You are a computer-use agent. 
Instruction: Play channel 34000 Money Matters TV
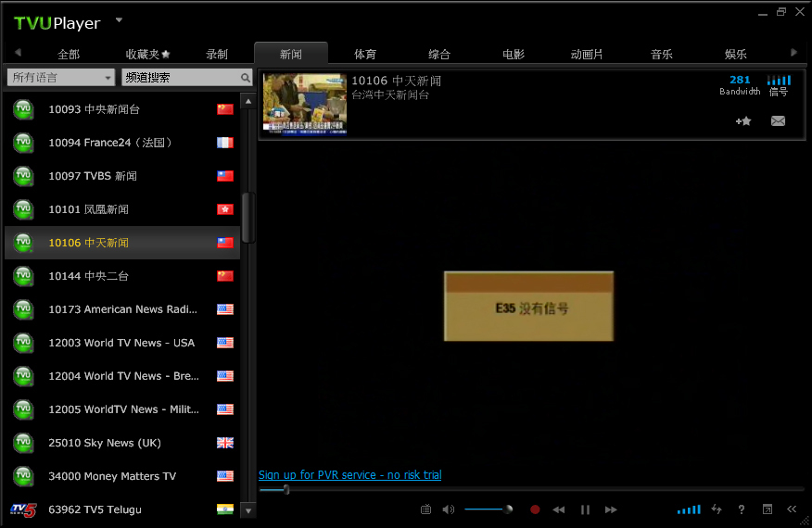click(122, 476)
